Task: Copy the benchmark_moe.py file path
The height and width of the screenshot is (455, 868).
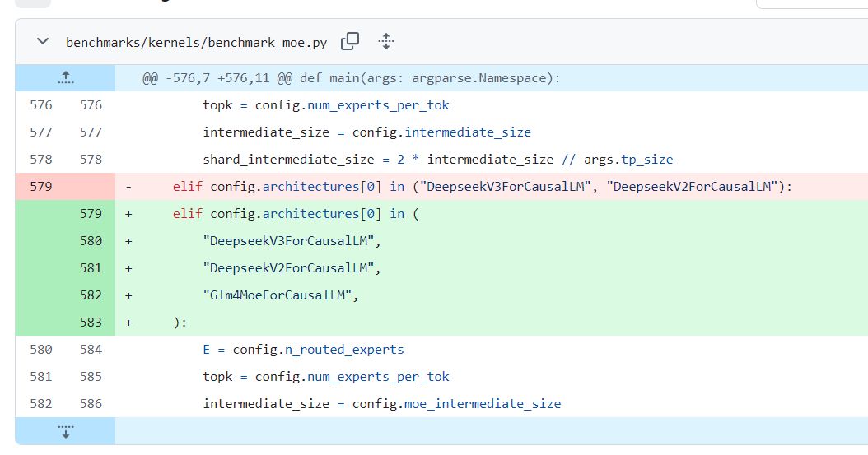Action: pyautogui.click(x=350, y=41)
